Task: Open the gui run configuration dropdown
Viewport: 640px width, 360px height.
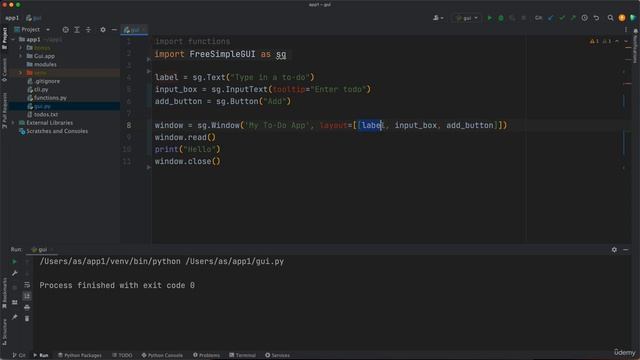Action: [467, 18]
